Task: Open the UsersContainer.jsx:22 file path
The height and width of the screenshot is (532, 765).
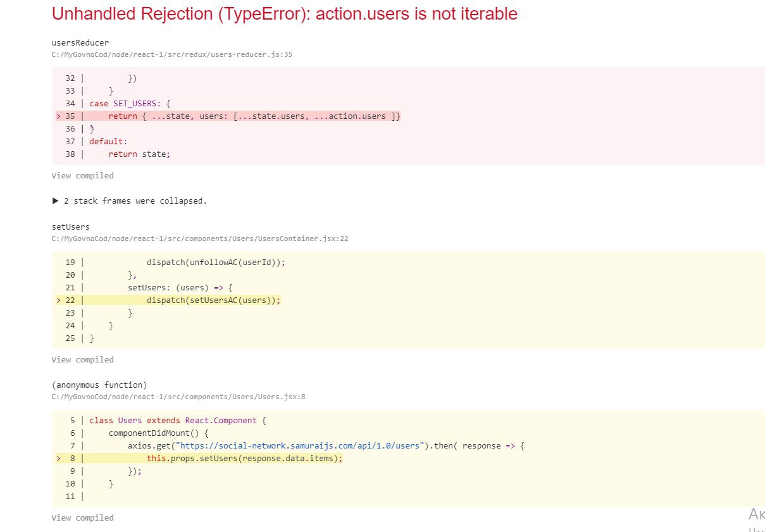Action: [x=200, y=239]
